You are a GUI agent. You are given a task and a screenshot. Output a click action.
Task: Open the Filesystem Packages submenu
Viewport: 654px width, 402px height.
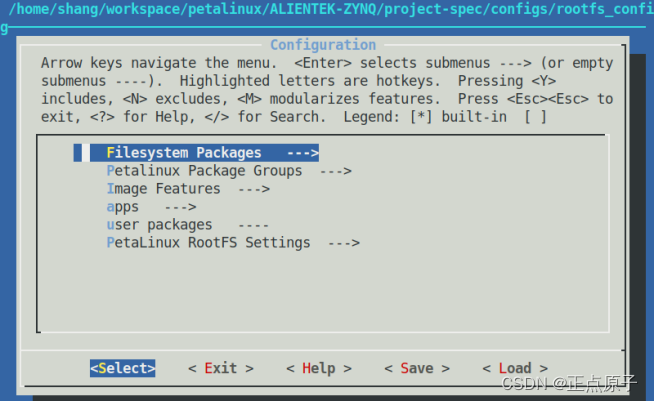[196, 153]
